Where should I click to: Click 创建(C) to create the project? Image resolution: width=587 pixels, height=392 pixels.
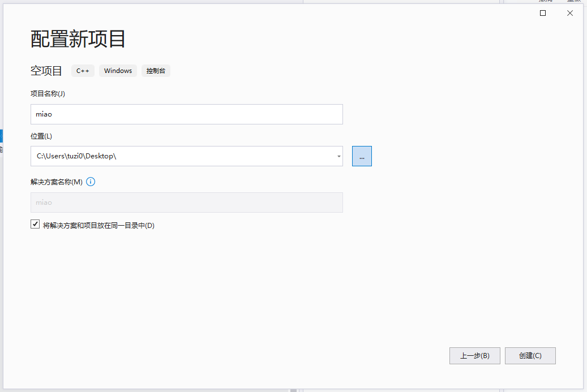[x=530, y=356]
